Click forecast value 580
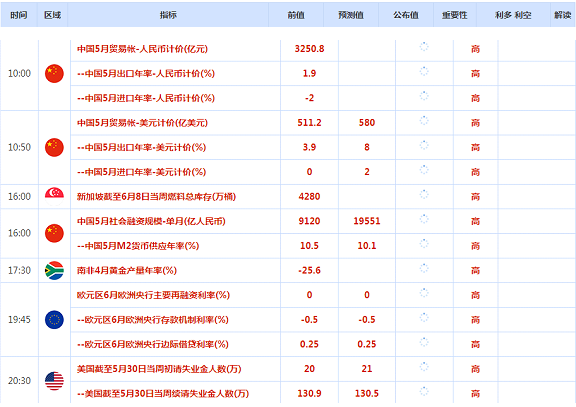The height and width of the screenshot is (407, 576). [x=367, y=123]
